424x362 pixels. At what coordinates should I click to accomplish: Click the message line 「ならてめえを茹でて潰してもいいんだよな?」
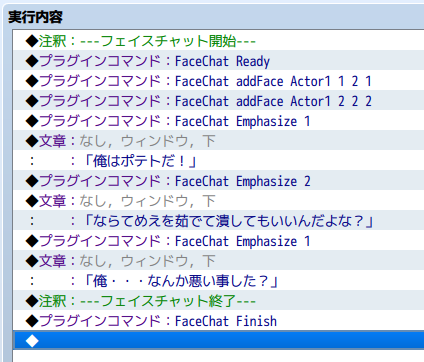(x=219, y=221)
